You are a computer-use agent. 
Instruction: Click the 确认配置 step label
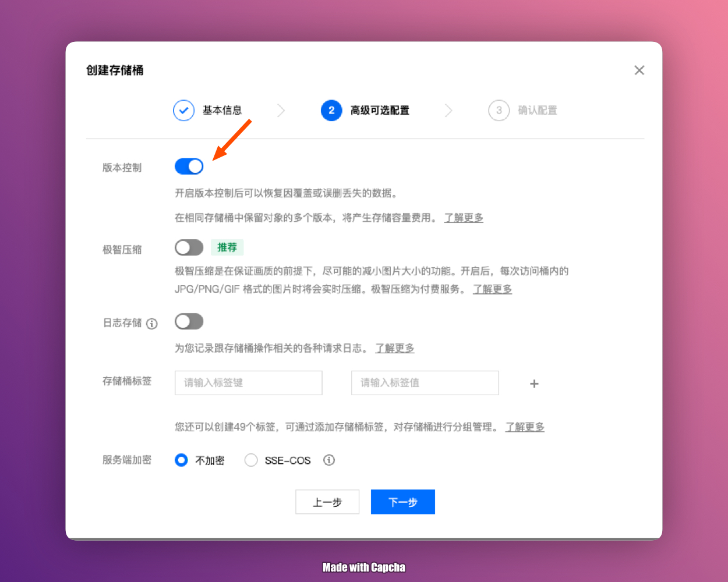(537, 110)
